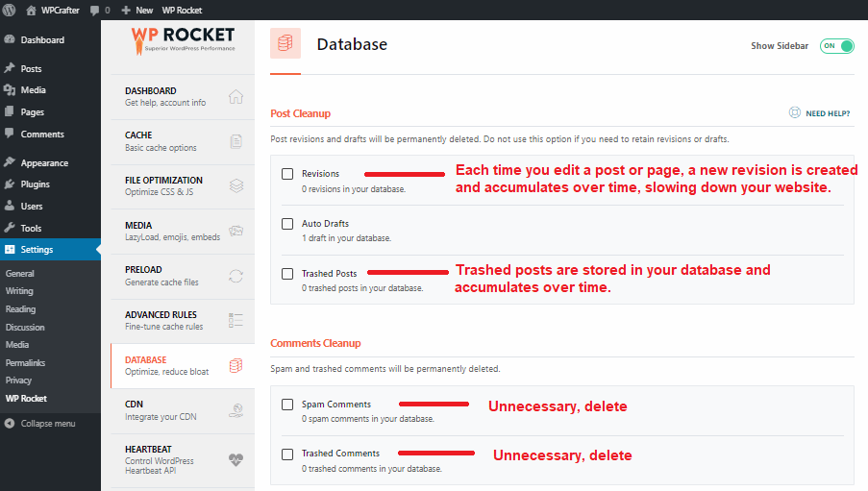Check the Spam Comments checkbox
Screen dimensions: 868x491
pos(287,405)
